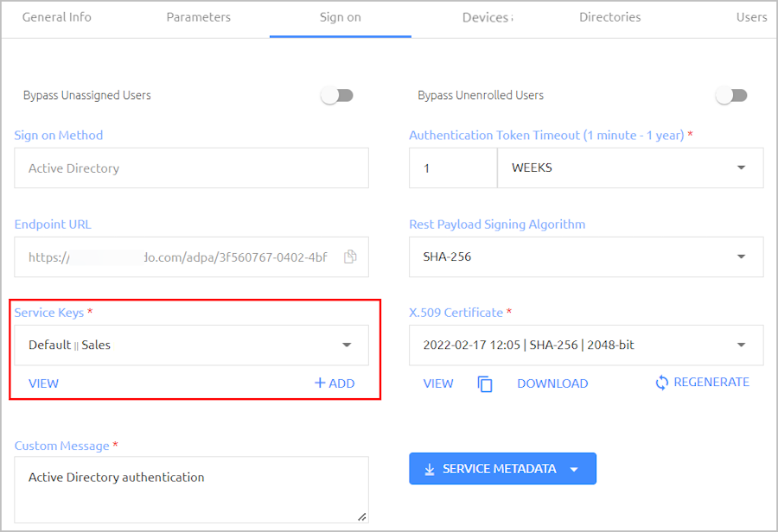The height and width of the screenshot is (532, 778).
Task: Open the Directories tab
Action: (609, 17)
